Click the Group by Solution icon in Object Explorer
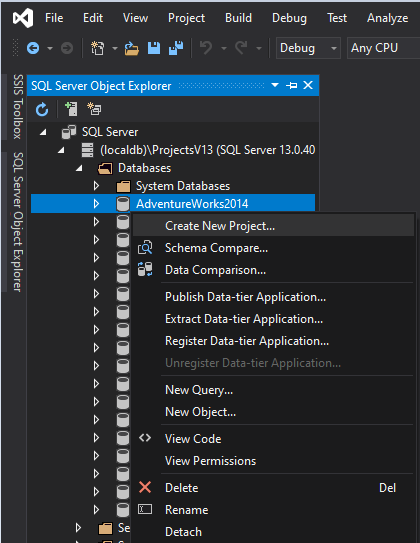420x543 pixels. point(94,109)
